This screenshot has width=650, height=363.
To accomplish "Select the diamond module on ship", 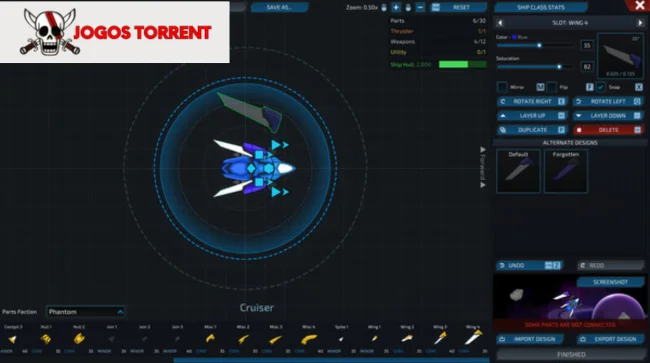I will (251, 169).
